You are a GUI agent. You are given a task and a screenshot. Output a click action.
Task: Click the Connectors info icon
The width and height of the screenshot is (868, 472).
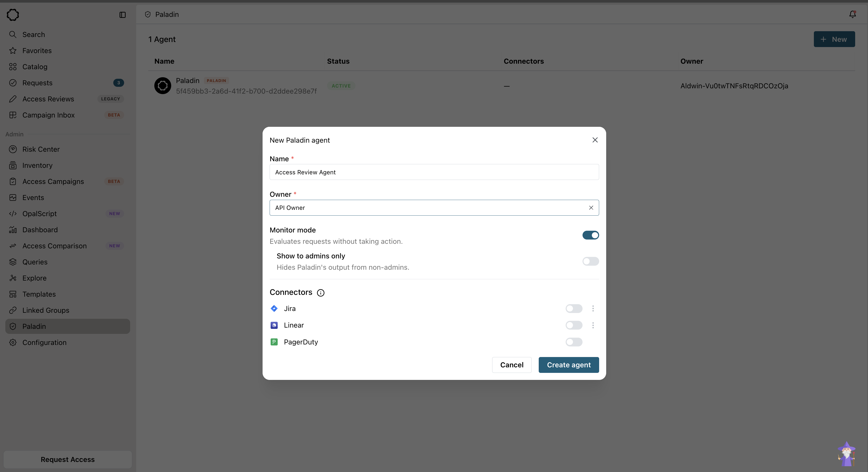point(320,293)
